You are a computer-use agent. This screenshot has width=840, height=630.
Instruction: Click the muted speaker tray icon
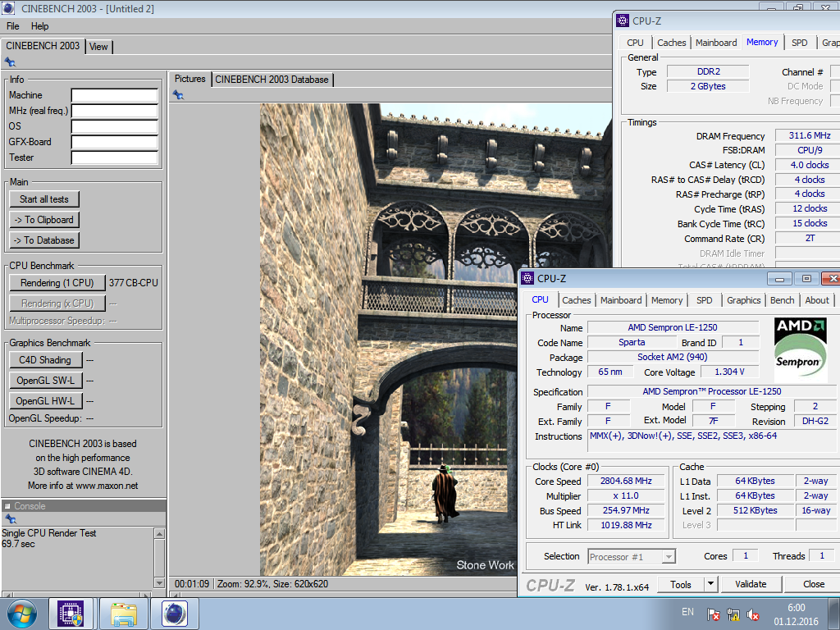(753, 614)
